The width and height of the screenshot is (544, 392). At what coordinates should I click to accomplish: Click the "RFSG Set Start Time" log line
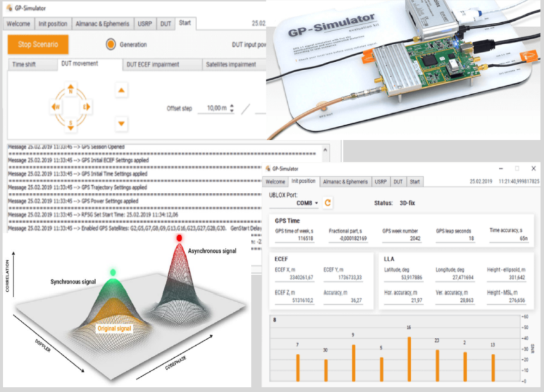coord(93,215)
